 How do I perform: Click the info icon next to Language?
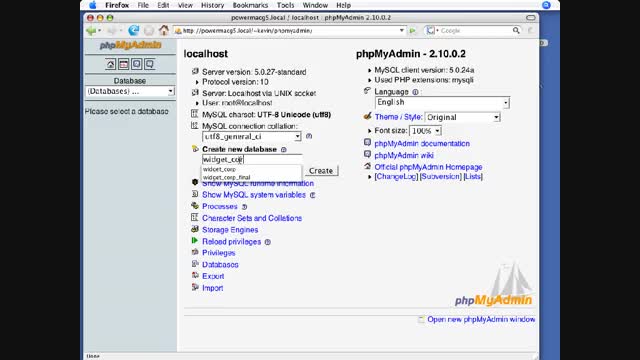[415, 92]
